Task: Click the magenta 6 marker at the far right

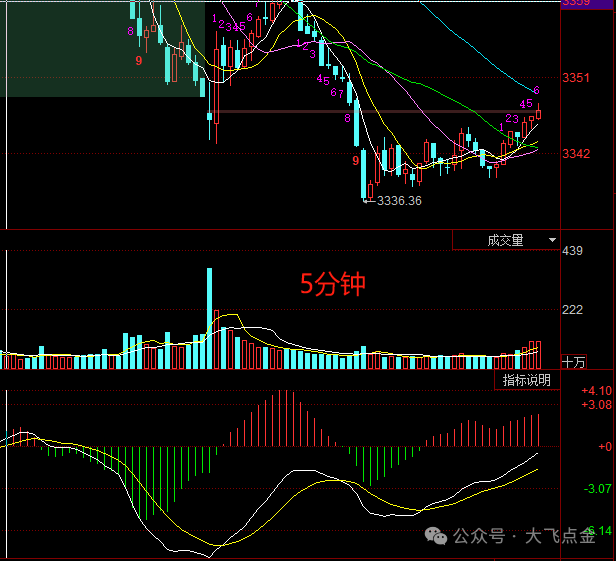Action: pyautogui.click(x=537, y=91)
